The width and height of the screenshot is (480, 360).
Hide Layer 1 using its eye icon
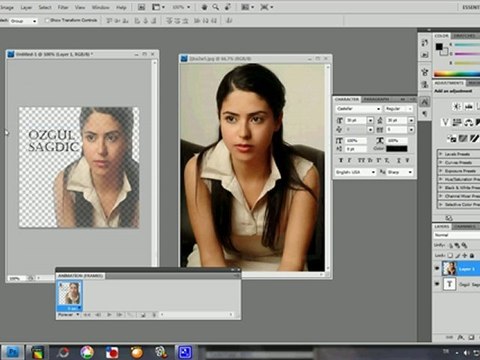click(x=437, y=269)
